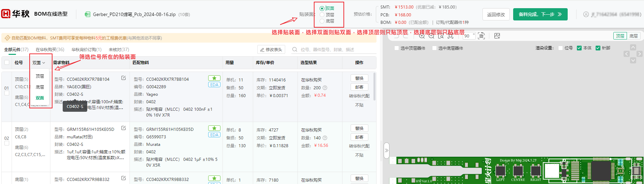This screenshot has width=644, height=184.
Task: Pan the PCB view left arrow
Action: (x=627, y=54)
